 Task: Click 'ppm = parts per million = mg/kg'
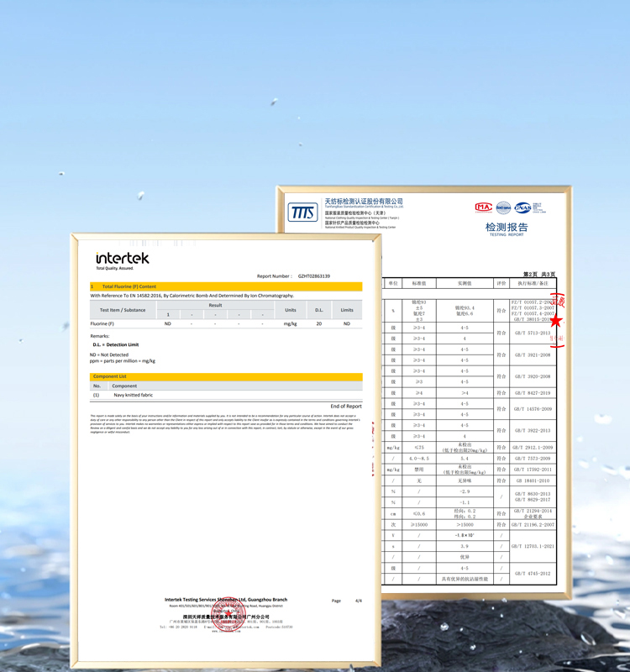click(123, 361)
